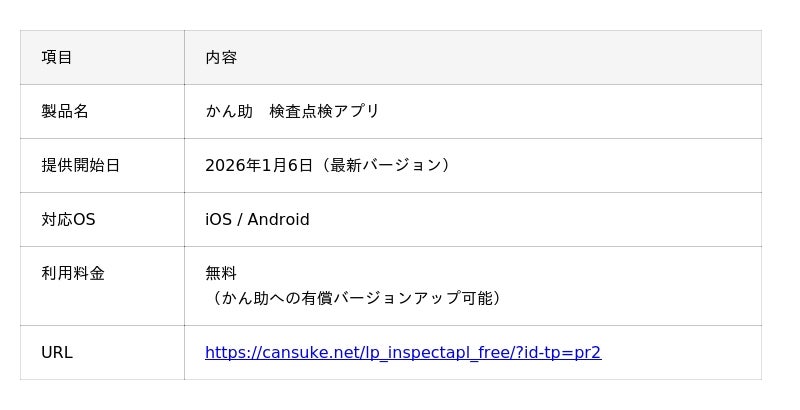Select the 提供開始日 row label
Screen dimensions: 800x410
(80, 165)
